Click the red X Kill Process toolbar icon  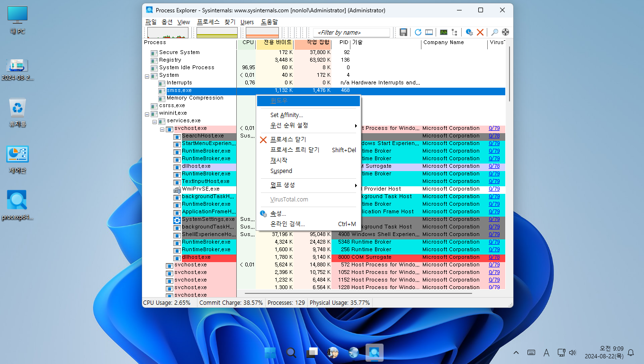pos(480,32)
